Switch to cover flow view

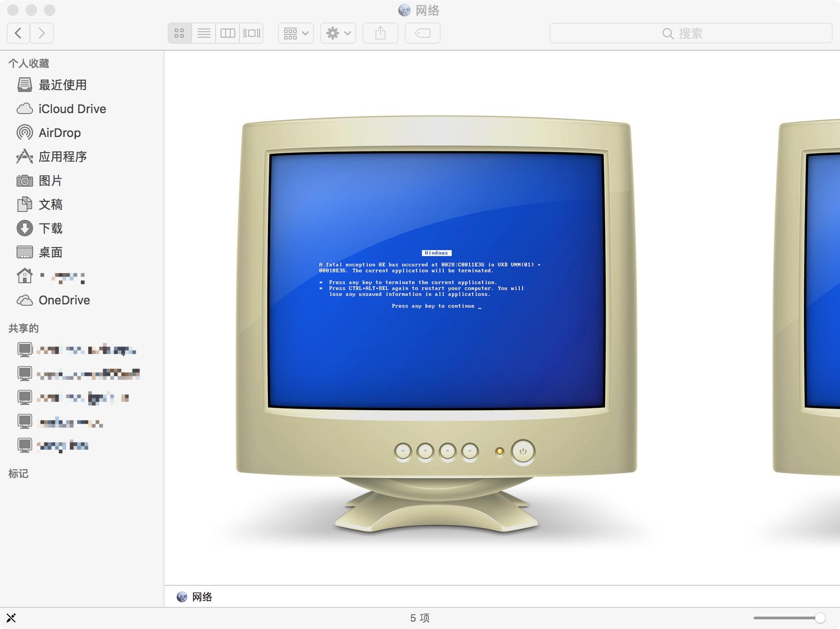pos(251,33)
